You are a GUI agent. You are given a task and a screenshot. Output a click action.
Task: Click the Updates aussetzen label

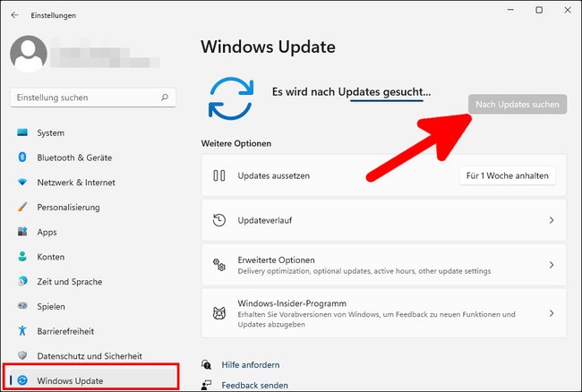coord(274,175)
